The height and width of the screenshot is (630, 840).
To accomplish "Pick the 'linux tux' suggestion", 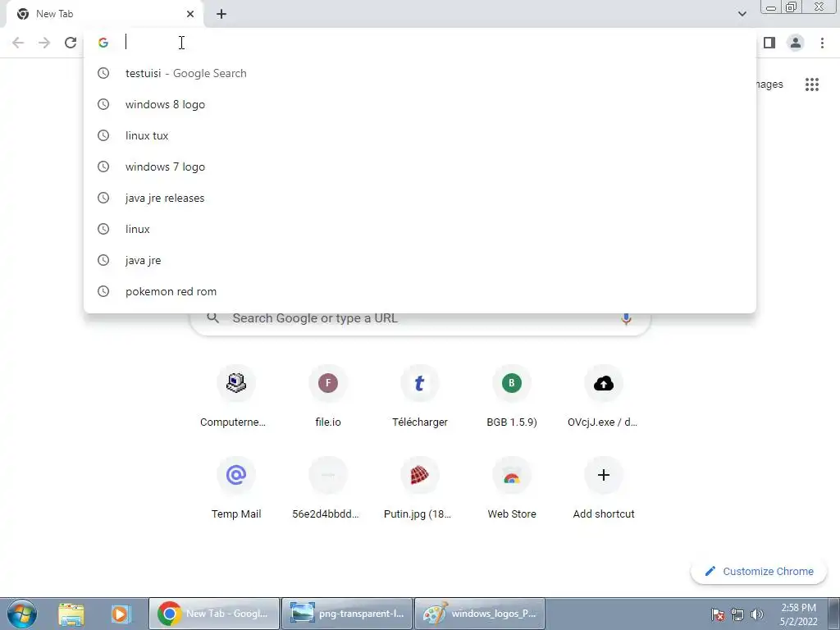I will (x=420, y=135).
